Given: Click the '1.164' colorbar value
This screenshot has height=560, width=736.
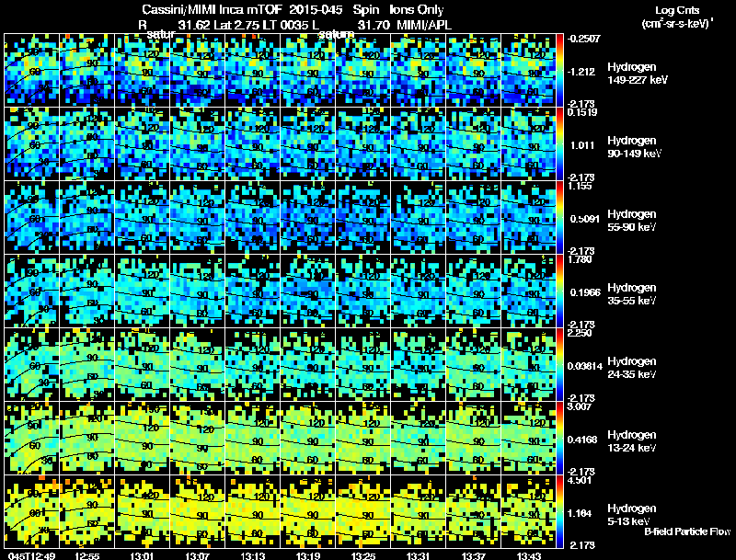Looking at the screenshot, I should pos(581,514).
